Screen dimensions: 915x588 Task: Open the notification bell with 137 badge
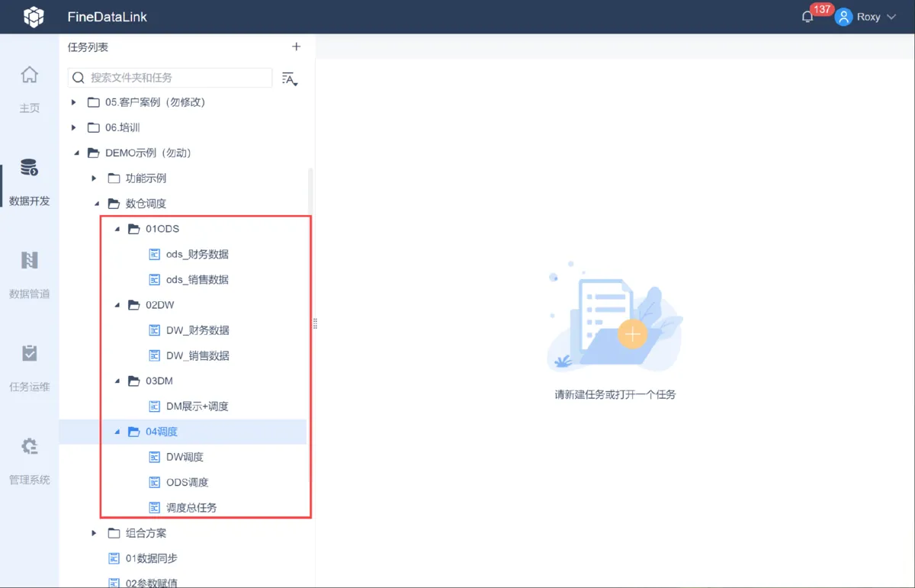[x=808, y=17]
